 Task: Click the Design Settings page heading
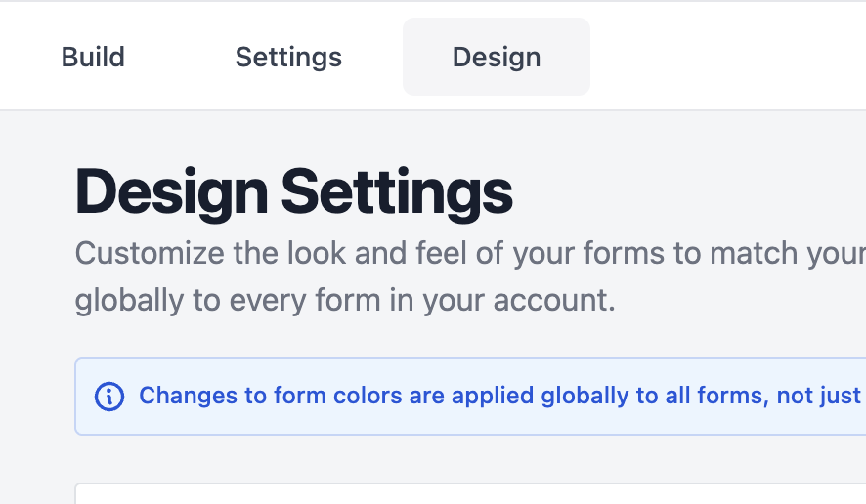pyautogui.click(x=294, y=193)
